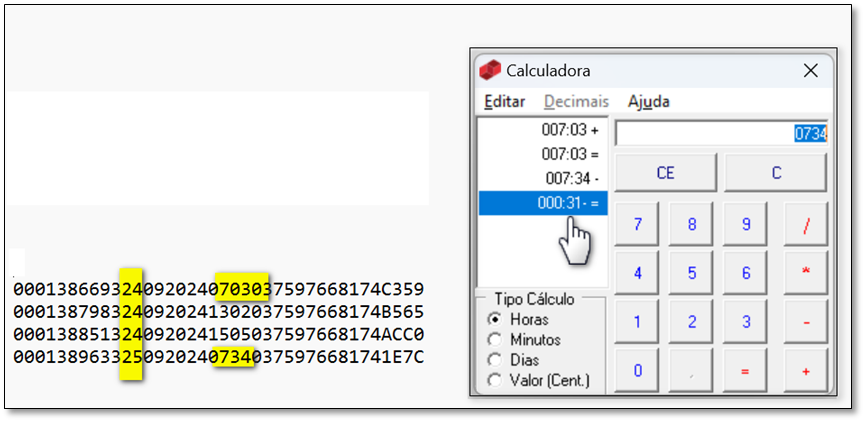Click the C clear button
Viewport: 865px width, 422px height.
click(776, 173)
